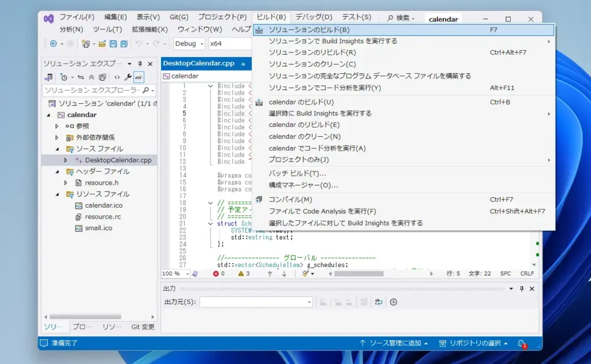Screen dimensions: 591x364
Task: Click the Visual Studio logo icon
Action: 48,18
